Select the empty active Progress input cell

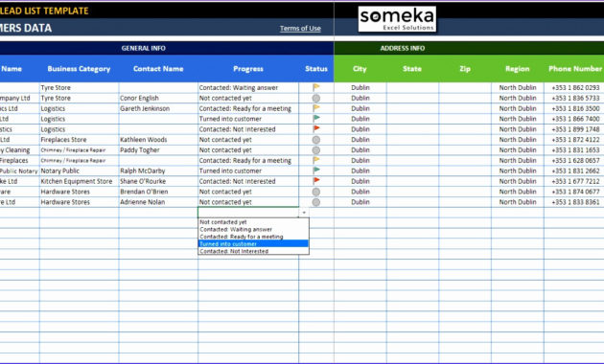point(248,213)
